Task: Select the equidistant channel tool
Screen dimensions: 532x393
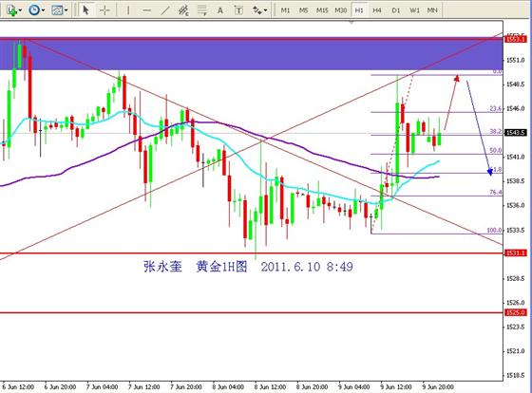Action: 183,10
